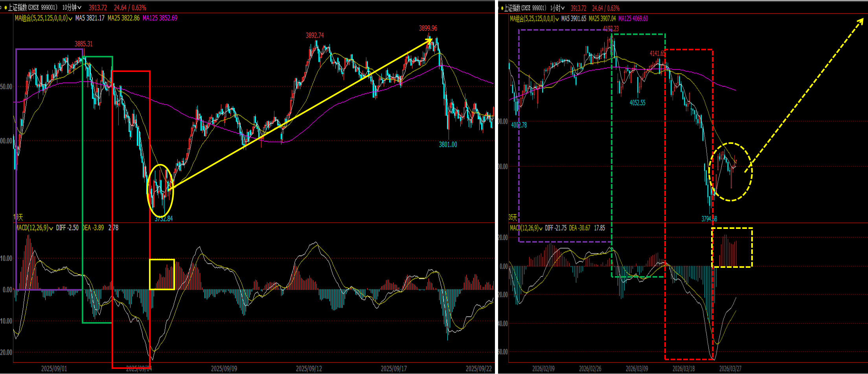Click the 4141.65 peak price label

[658, 53]
